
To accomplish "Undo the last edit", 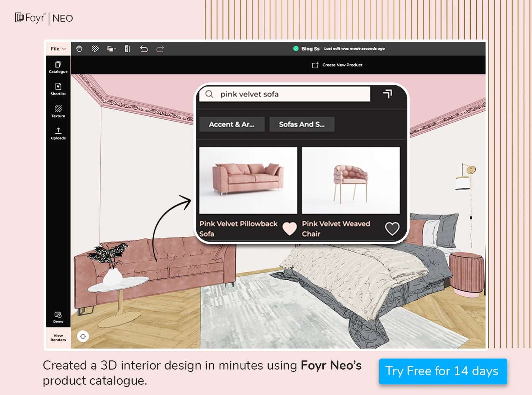I will [x=144, y=49].
